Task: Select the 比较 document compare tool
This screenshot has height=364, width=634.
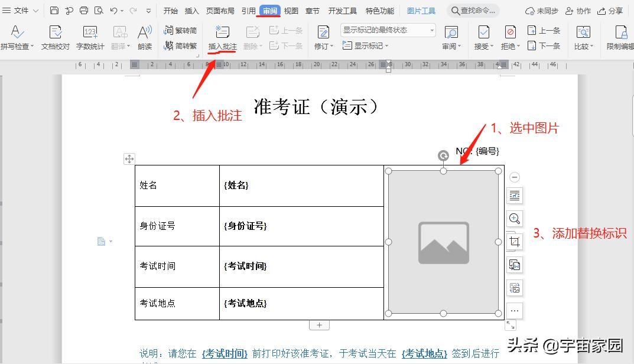Action: (x=583, y=37)
